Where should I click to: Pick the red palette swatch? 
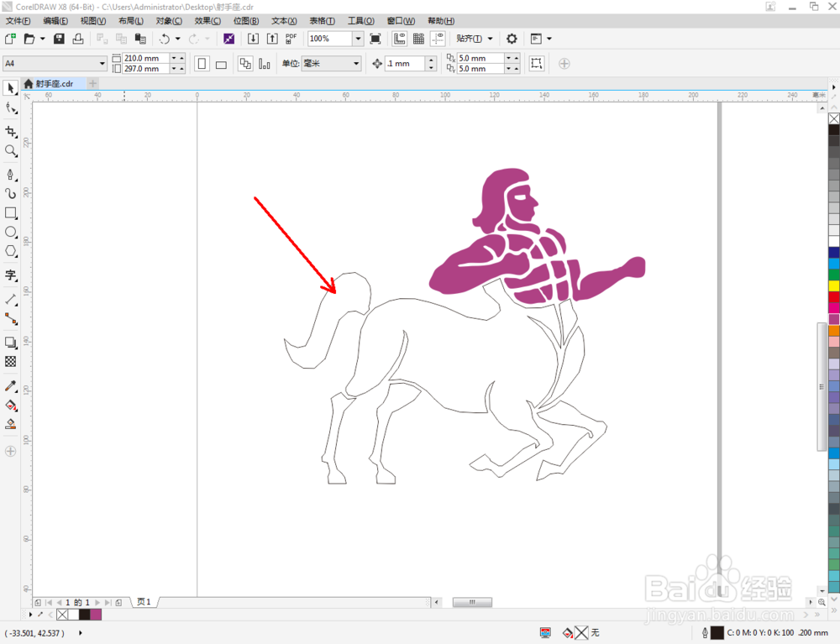[x=834, y=297]
